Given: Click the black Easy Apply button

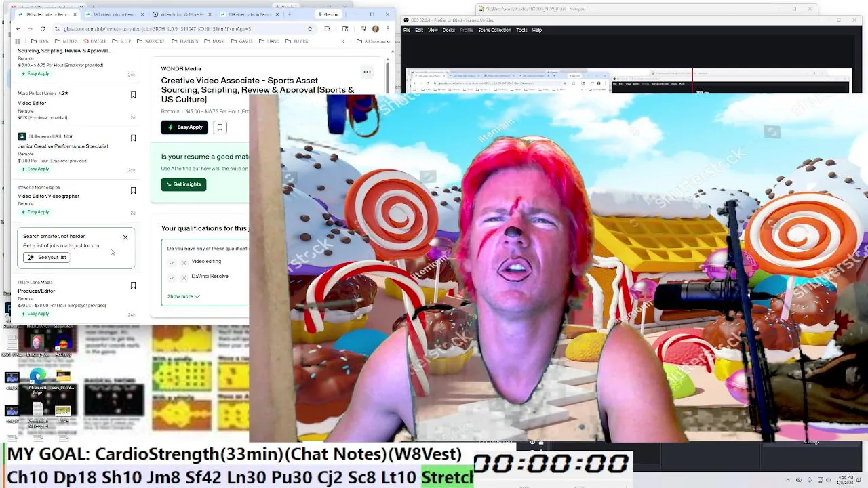Looking at the screenshot, I should 184,127.
